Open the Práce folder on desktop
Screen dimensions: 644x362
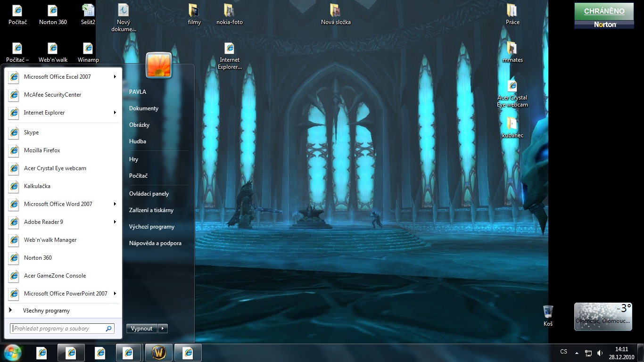click(512, 14)
